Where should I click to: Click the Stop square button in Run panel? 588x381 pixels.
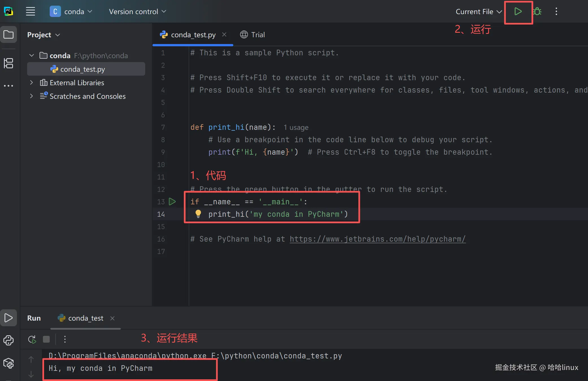tap(46, 339)
